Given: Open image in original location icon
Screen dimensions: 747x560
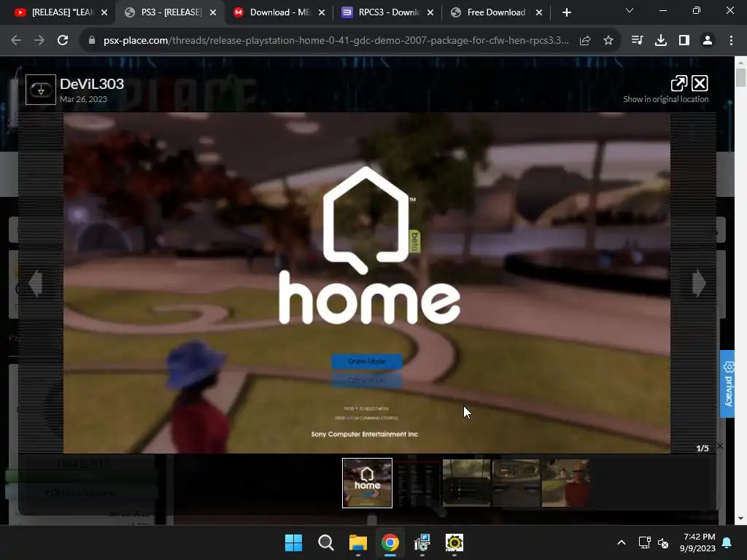Looking at the screenshot, I should [679, 83].
